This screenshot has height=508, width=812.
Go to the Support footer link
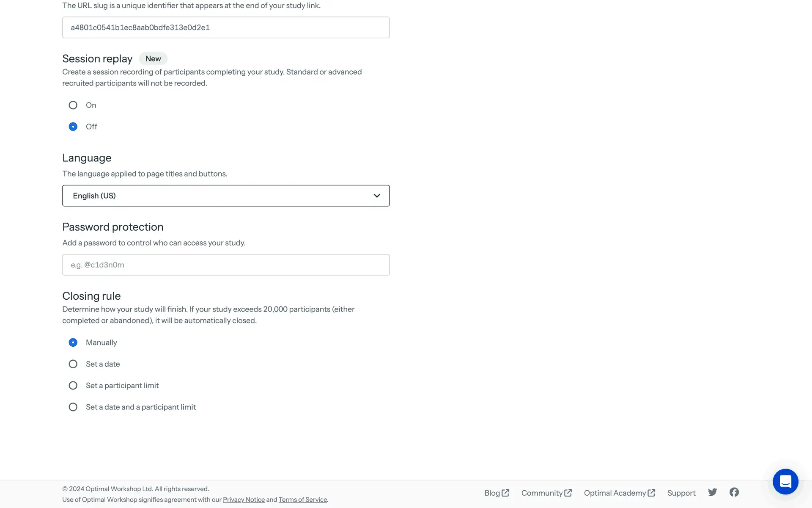point(681,493)
